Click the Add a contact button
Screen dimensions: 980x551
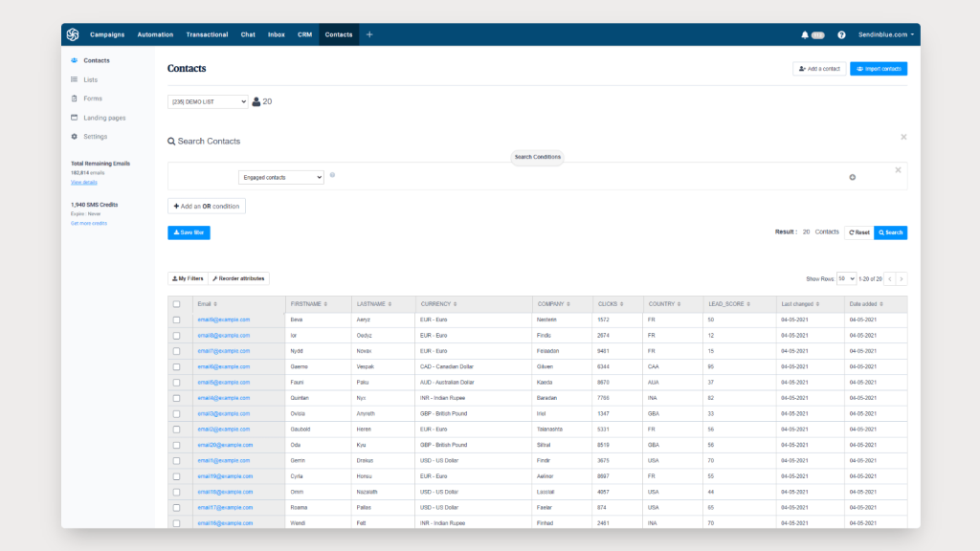pyautogui.click(x=819, y=69)
